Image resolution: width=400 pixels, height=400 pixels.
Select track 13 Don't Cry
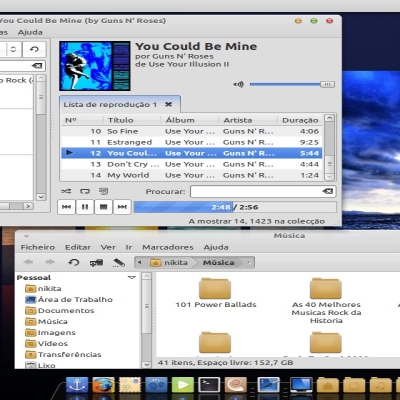pyautogui.click(x=192, y=164)
